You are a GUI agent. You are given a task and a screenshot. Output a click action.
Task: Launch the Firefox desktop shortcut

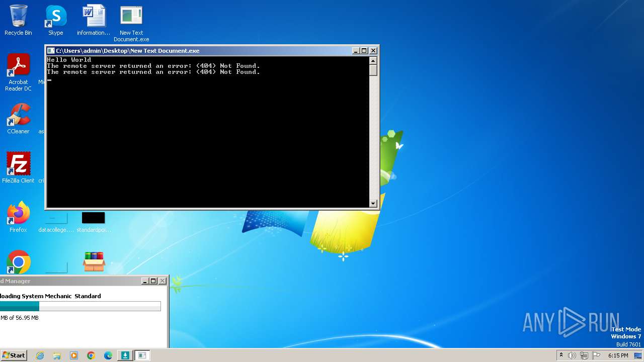(x=18, y=217)
